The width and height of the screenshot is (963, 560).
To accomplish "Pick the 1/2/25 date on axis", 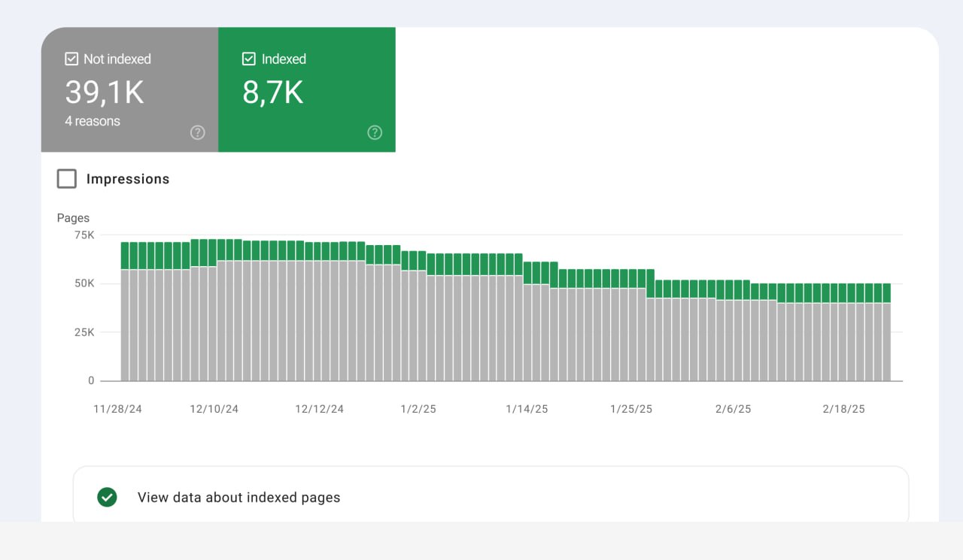I will pos(418,409).
